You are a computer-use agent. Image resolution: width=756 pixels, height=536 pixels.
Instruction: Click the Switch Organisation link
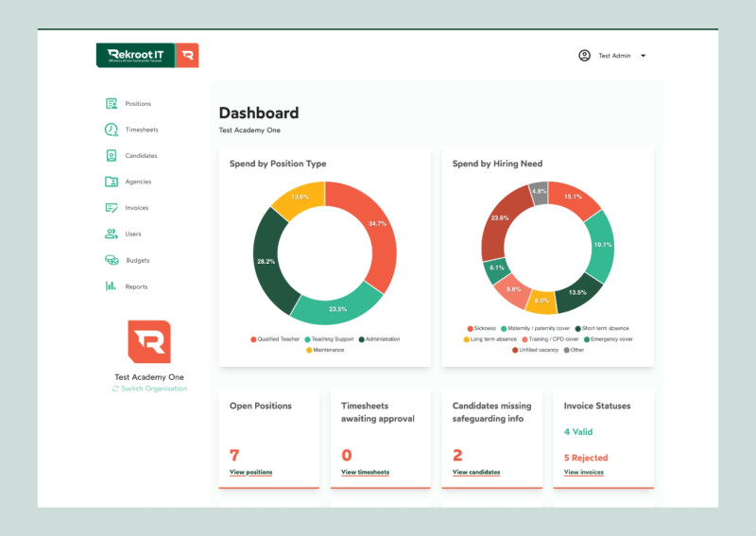coord(154,389)
